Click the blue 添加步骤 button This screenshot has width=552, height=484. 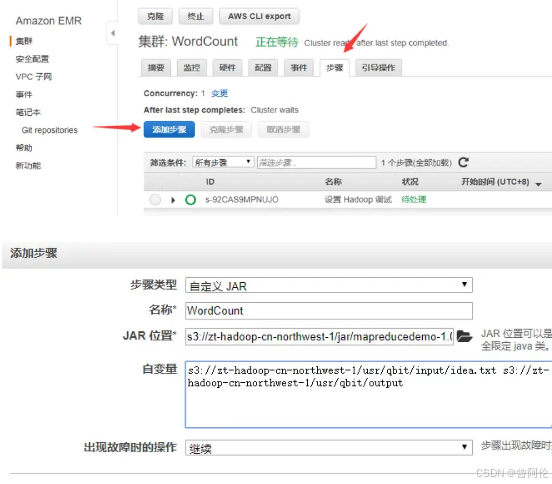pyautogui.click(x=169, y=130)
